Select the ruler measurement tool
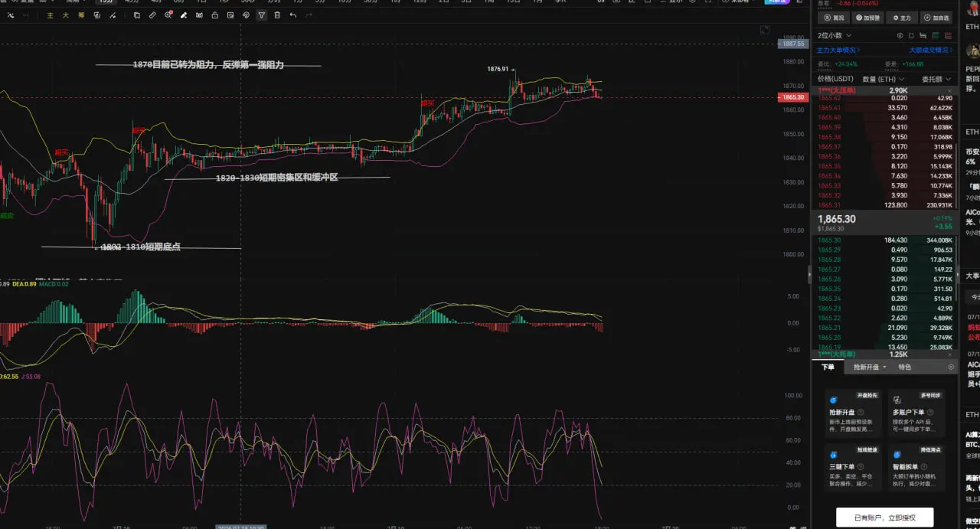980x529 pixels. [152, 15]
